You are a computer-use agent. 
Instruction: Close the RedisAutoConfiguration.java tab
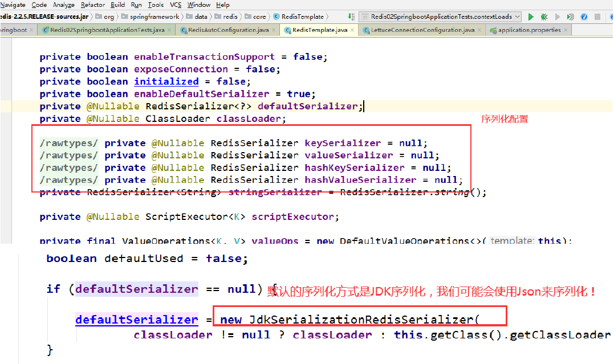point(273,30)
